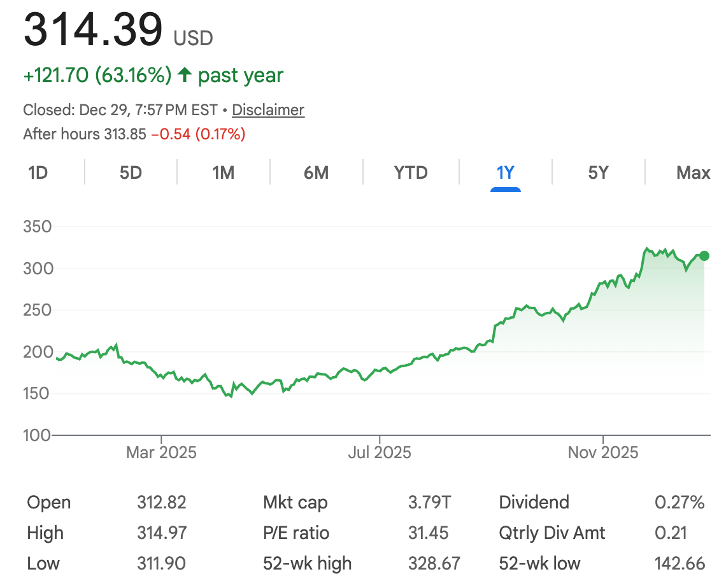Image resolution: width=726 pixels, height=588 pixels.
Task: Click the green endpoint dot on the chart
Action: (x=704, y=256)
